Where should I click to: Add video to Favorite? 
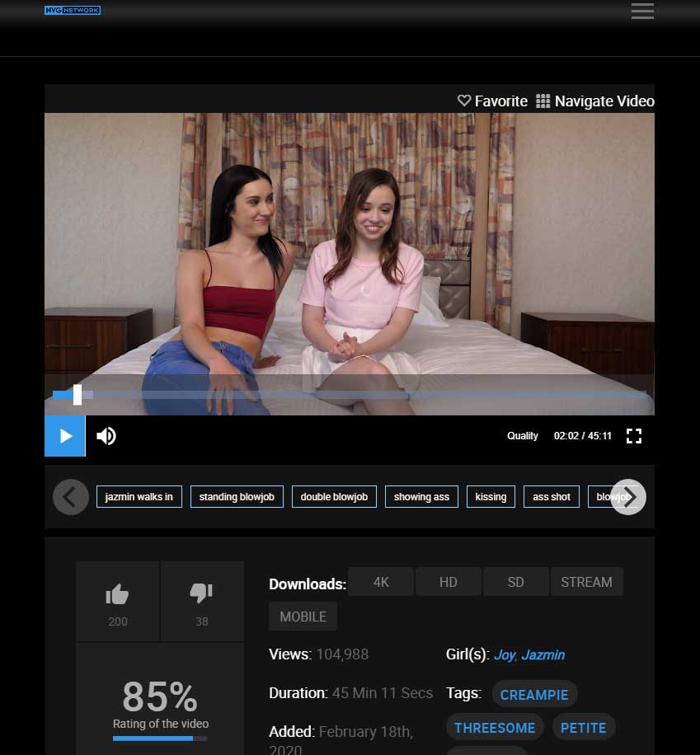tap(492, 101)
